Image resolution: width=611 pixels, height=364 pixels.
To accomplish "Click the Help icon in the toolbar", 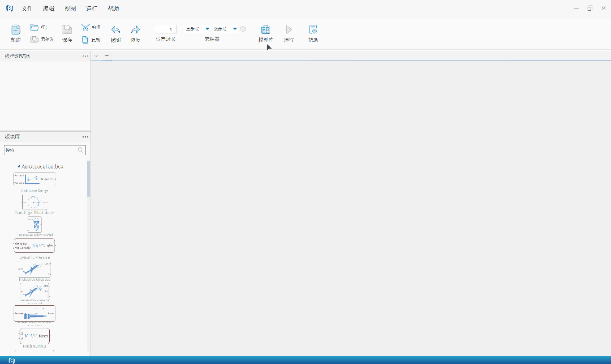I will pos(313,30).
